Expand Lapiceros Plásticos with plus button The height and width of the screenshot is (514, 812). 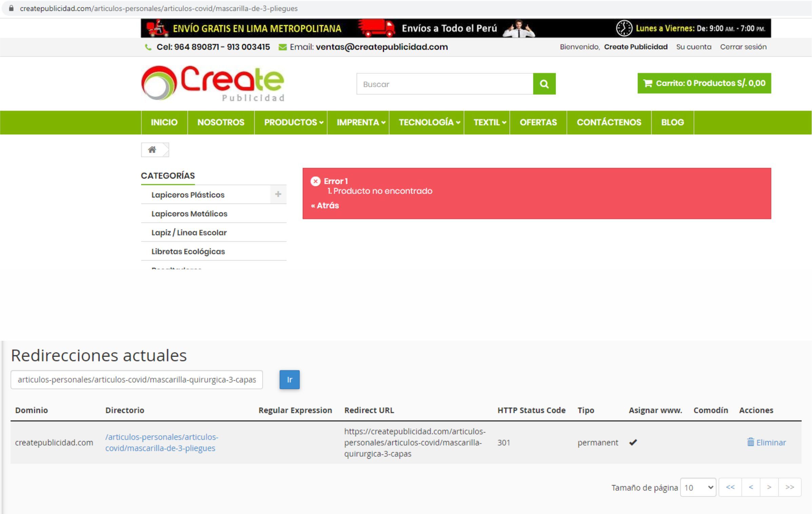click(278, 194)
